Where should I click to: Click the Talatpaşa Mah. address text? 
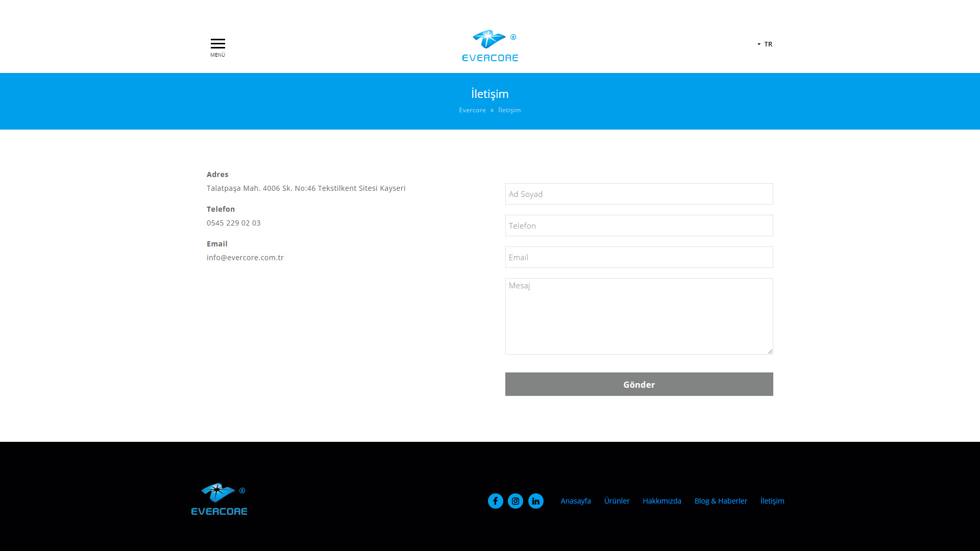306,188
